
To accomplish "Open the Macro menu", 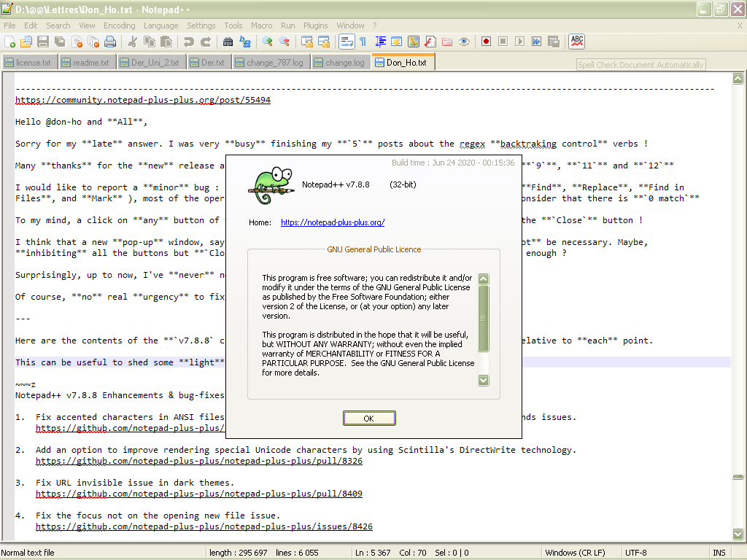I will (262, 26).
